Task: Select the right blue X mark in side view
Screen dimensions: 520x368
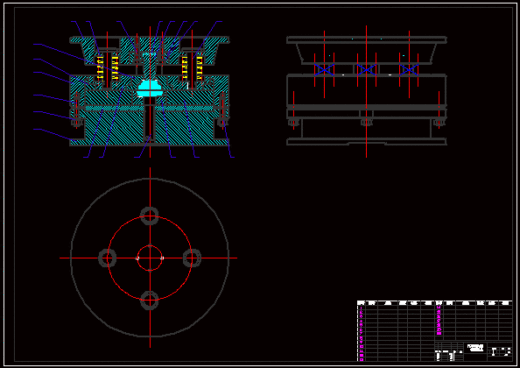Action: click(409, 70)
